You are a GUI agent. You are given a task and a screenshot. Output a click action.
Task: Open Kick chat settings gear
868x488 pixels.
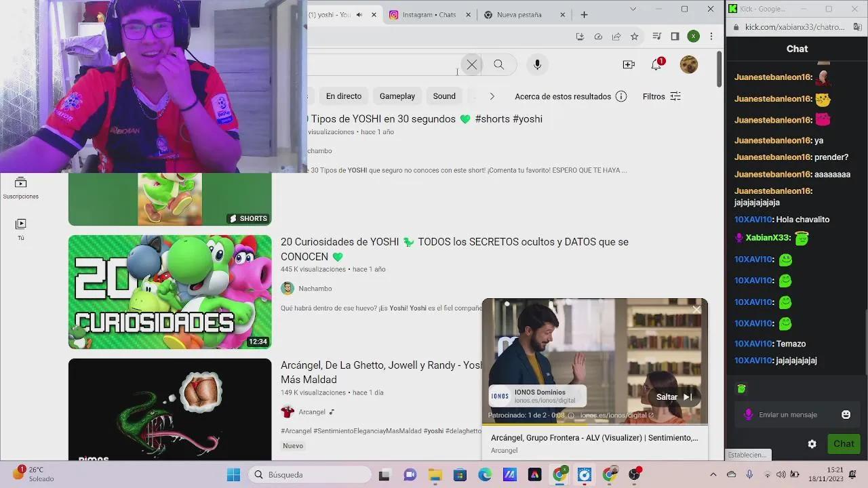[x=812, y=444]
